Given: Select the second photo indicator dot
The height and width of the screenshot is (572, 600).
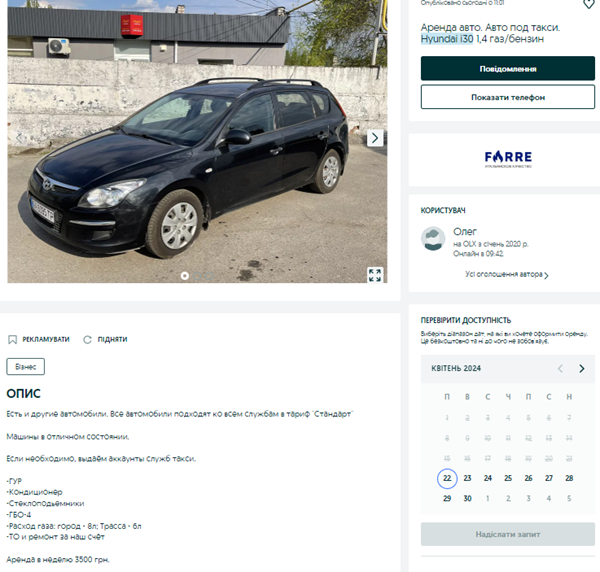Looking at the screenshot, I should pyautogui.click(x=197, y=275).
